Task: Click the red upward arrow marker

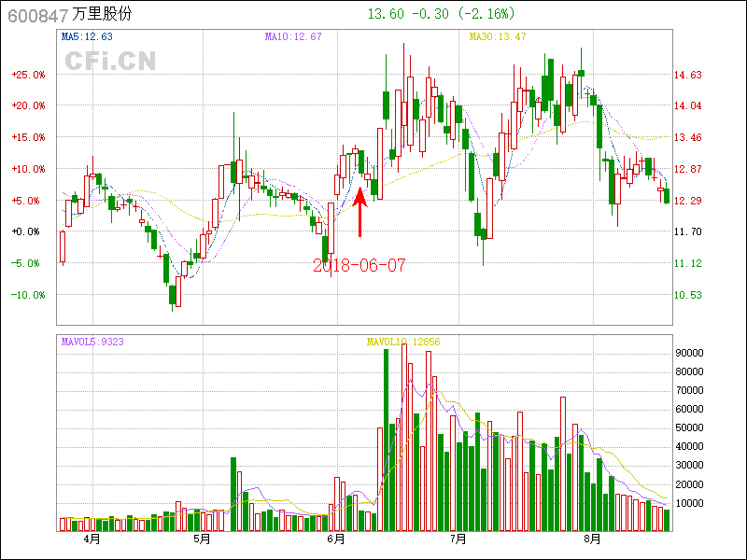Action: coord(360,213)
